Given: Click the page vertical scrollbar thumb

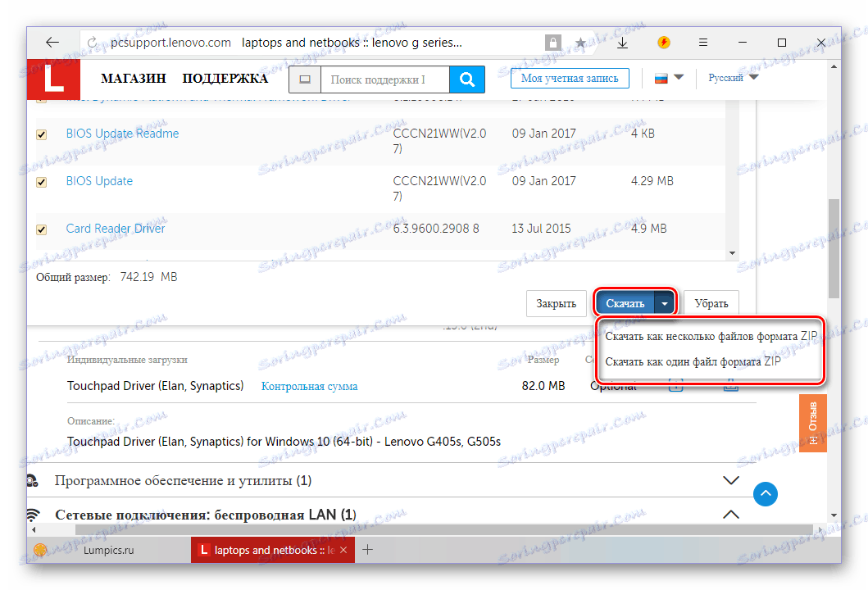Looking at the screenshot, I should (834, 248).
